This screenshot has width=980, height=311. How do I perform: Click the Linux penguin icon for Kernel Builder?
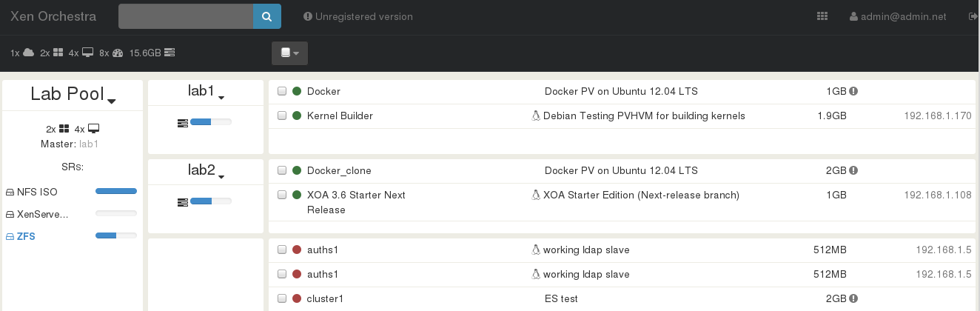[x=536, y=116]
